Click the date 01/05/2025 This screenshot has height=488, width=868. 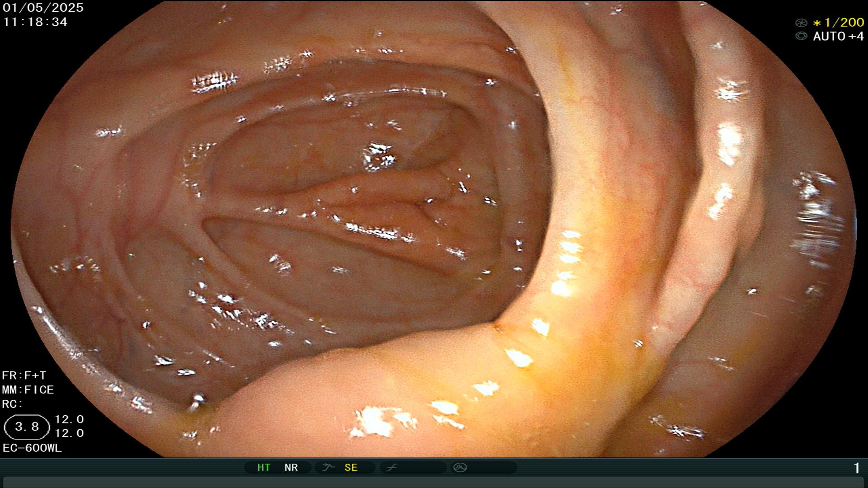(x=43, y=8)
